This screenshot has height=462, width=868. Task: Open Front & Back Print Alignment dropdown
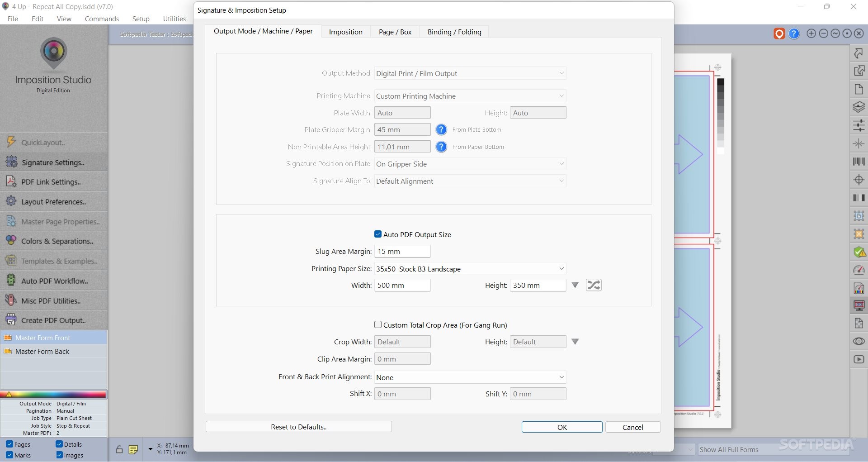click(470, 377)
